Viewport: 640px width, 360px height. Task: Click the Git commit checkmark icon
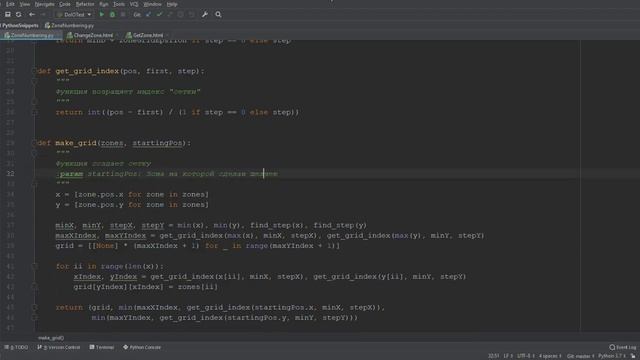click(x=159, y=14)
